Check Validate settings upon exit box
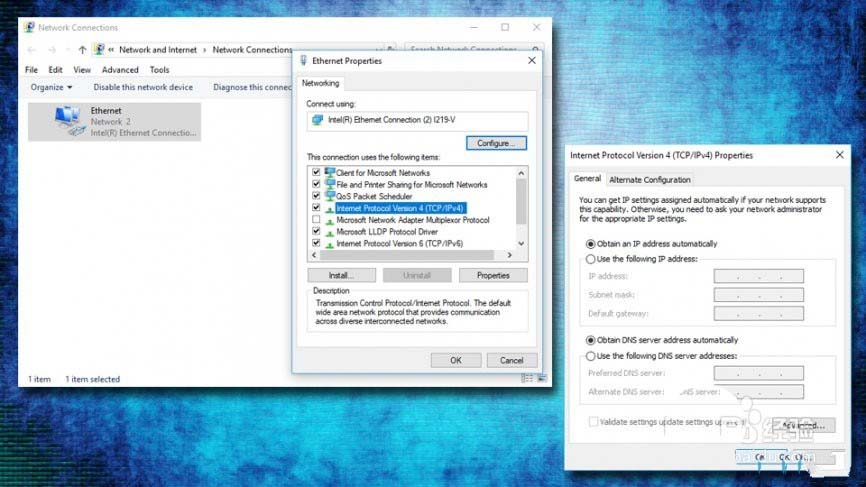The image size is (866, 487). point(593,422)
